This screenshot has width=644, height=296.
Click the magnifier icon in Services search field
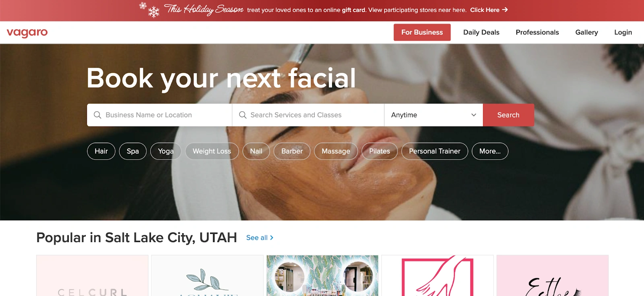(x=243, y=115)
